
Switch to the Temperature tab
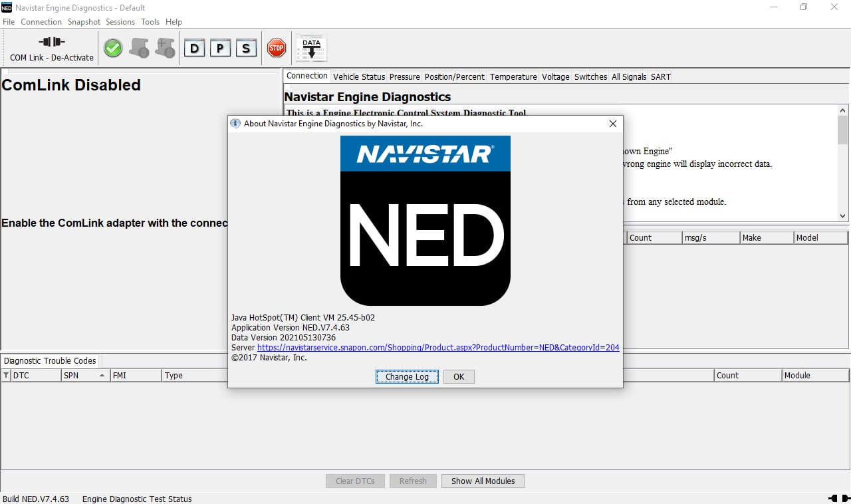pyautogui.click(x=513, y=76)
